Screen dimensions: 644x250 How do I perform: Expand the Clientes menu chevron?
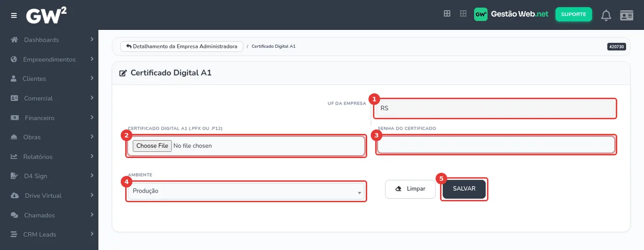click(x=92, y=78)
